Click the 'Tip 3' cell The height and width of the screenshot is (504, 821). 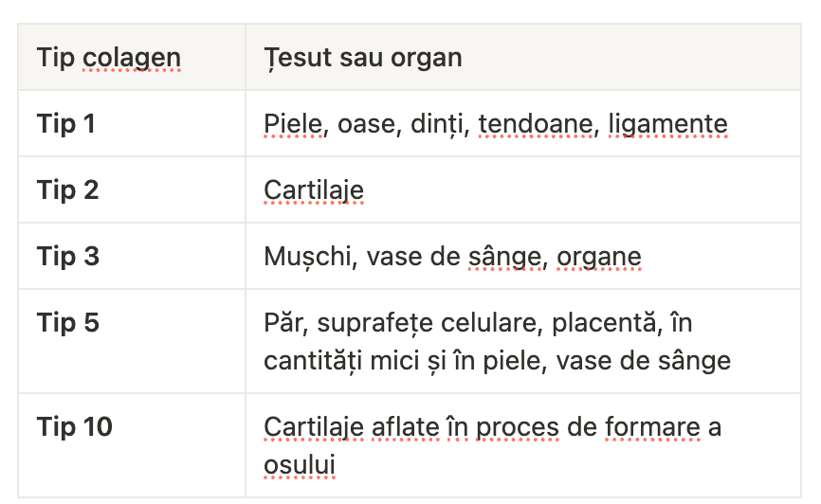[132, 256]
